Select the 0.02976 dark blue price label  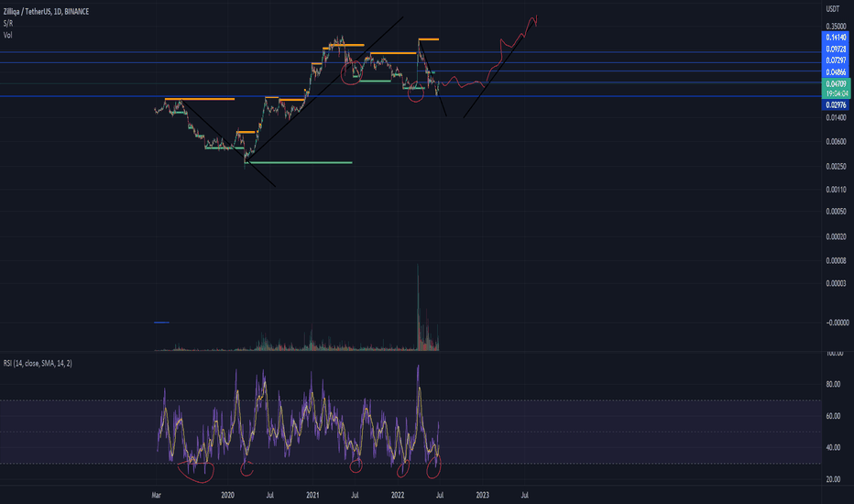836,105
